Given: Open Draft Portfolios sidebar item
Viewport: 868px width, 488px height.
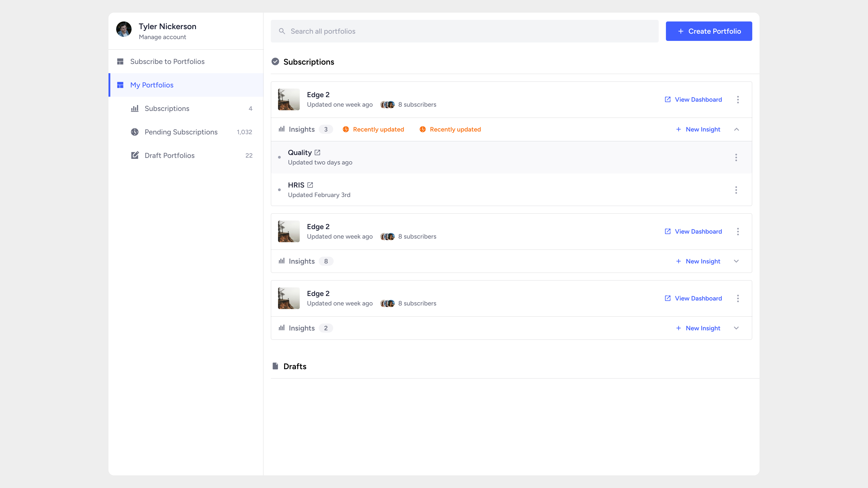Looking at the screenshot, I should click(x=186, y=155).
